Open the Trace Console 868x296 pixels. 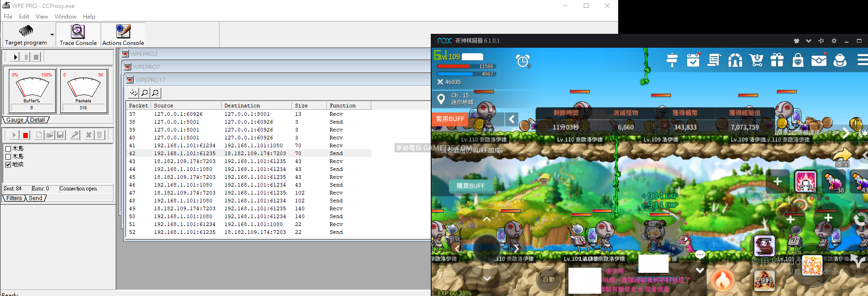(78, 35)
